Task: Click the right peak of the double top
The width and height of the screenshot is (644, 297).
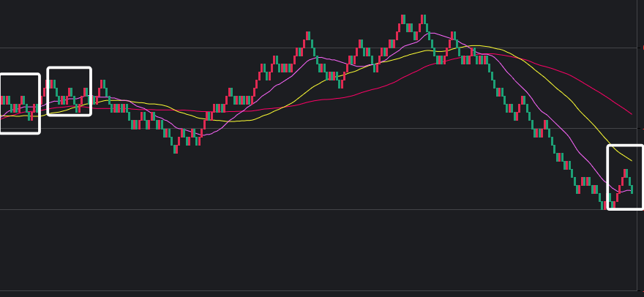Action: click(x=423, y=18)
